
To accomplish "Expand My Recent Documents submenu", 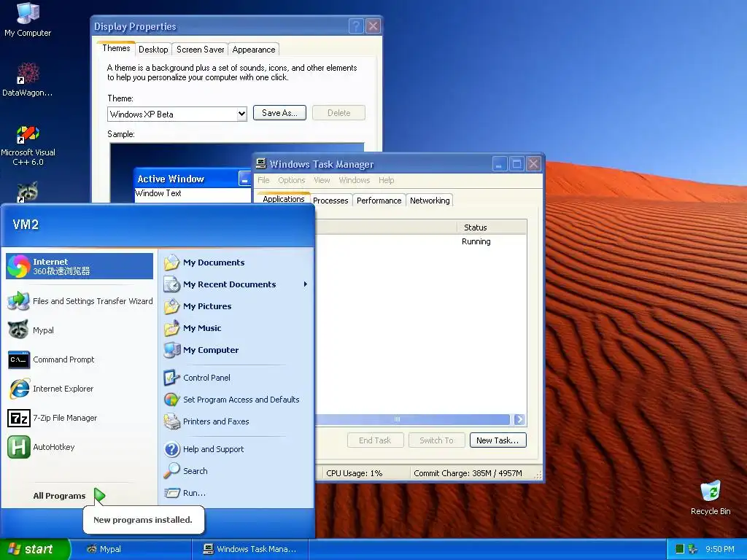I will (x=236, y=284).
